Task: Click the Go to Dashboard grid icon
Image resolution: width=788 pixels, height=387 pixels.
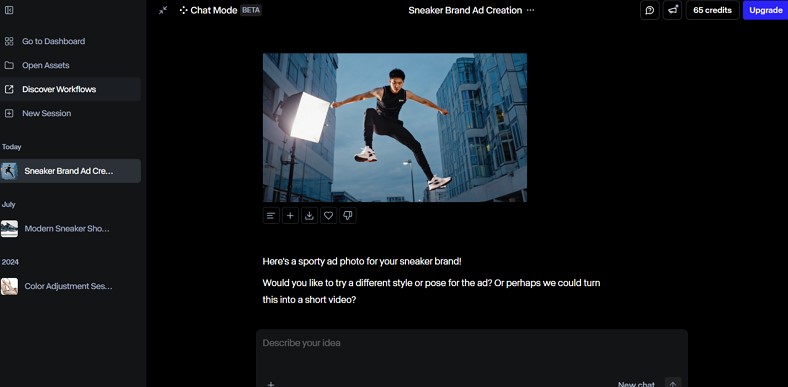Action: click(x=9, y=41)
